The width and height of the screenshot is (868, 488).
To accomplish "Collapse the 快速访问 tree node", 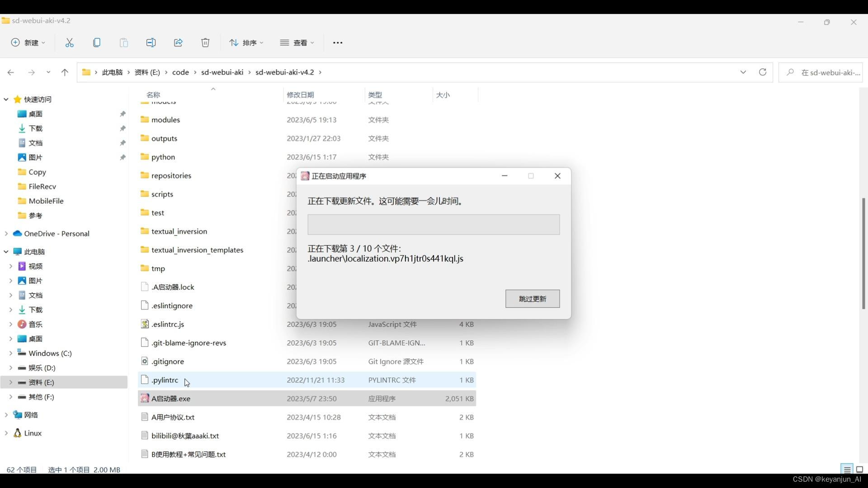I will pos(6,99).
